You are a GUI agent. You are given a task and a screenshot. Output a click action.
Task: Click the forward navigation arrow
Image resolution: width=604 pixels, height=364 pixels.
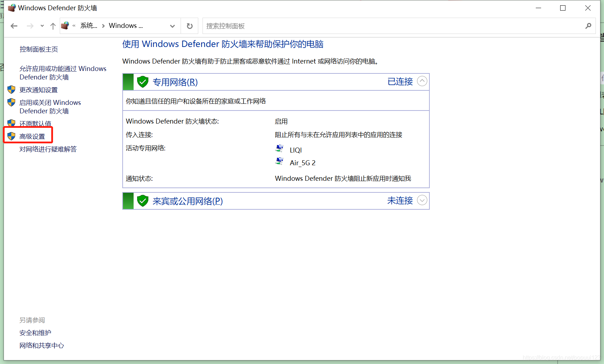coord(30,25)
